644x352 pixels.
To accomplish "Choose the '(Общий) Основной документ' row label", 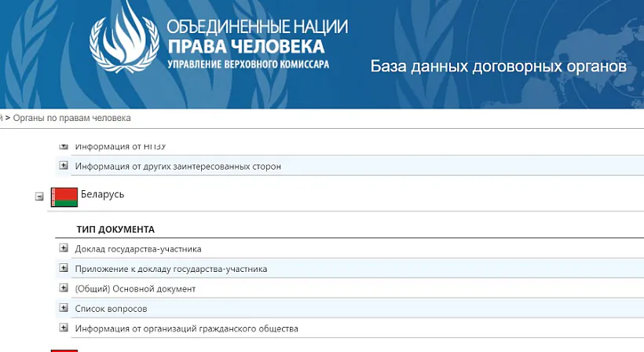I will click(x=135, y=289).
